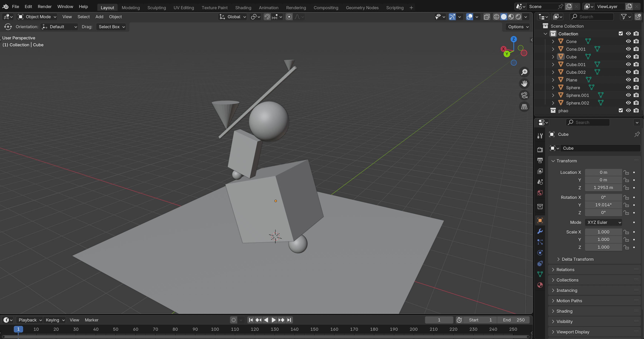Click the blue Z axis gizmo ball

[514, 39]
